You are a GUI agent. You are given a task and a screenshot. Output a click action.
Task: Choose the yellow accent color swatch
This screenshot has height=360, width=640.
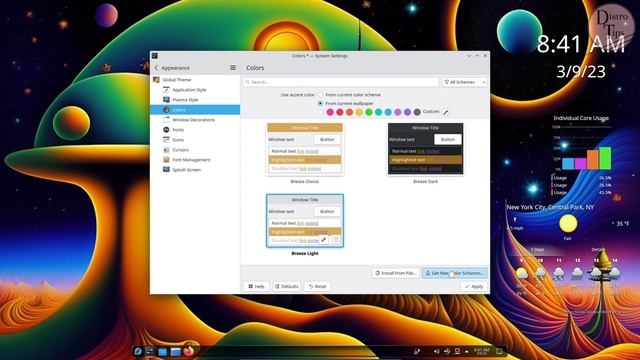click(x=359, y=112)
